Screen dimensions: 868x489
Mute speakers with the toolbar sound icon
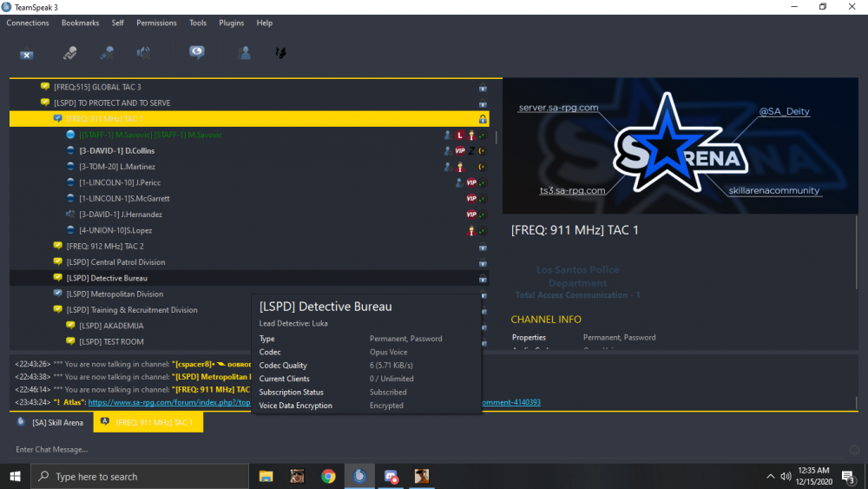tap(143, 53)
